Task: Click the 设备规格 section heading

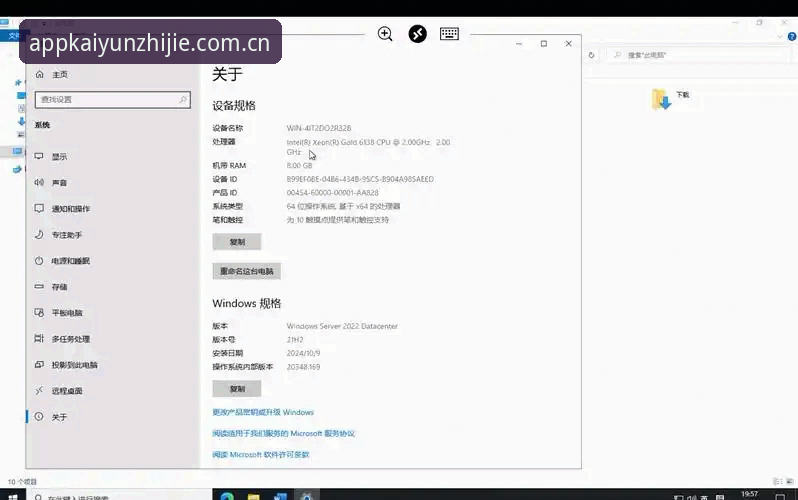Action: click(x=234, y=105)
